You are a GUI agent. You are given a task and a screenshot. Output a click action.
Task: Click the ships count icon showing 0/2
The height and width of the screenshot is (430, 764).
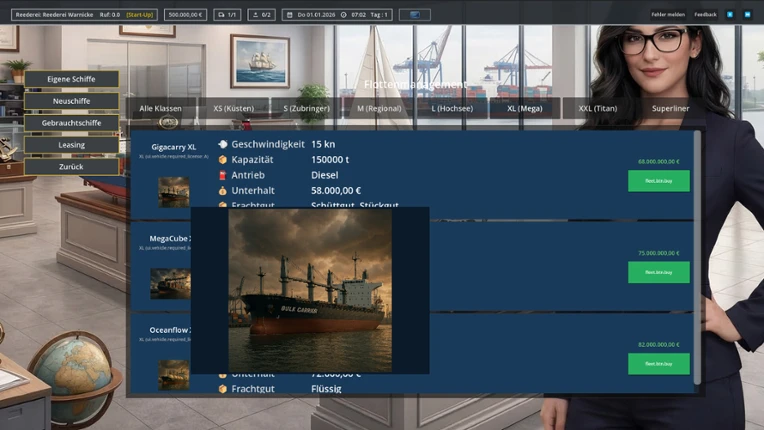click(x=255, y=15)
